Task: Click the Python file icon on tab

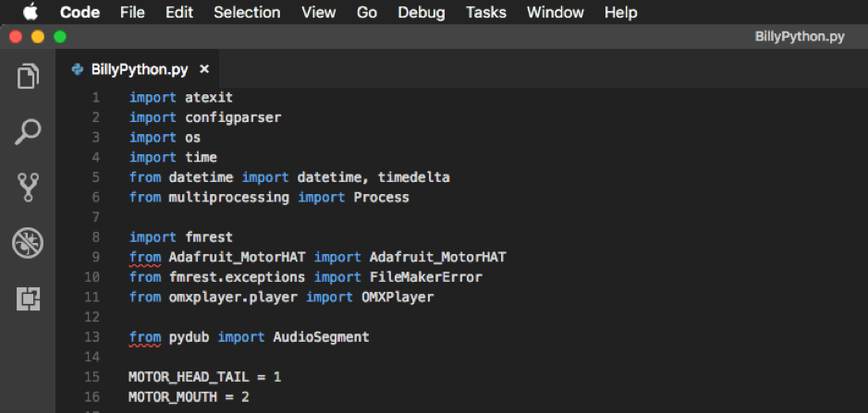Action: (x=78, y=69)
